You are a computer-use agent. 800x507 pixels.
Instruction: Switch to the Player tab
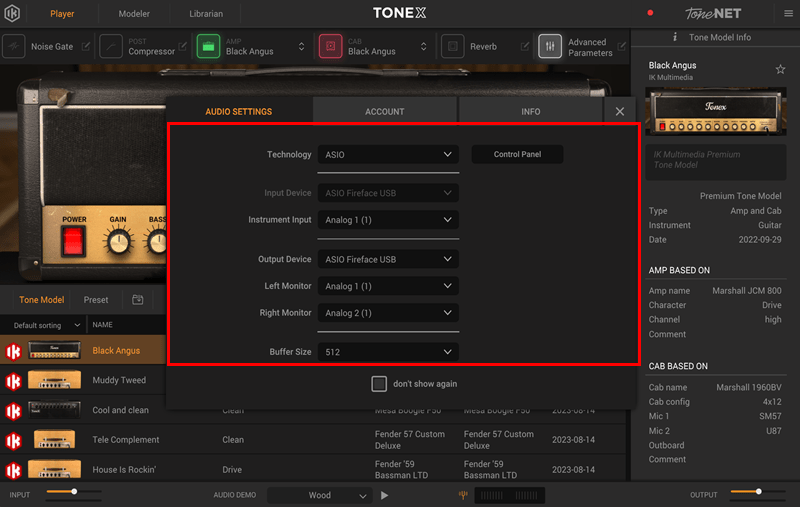pos(62,14)
